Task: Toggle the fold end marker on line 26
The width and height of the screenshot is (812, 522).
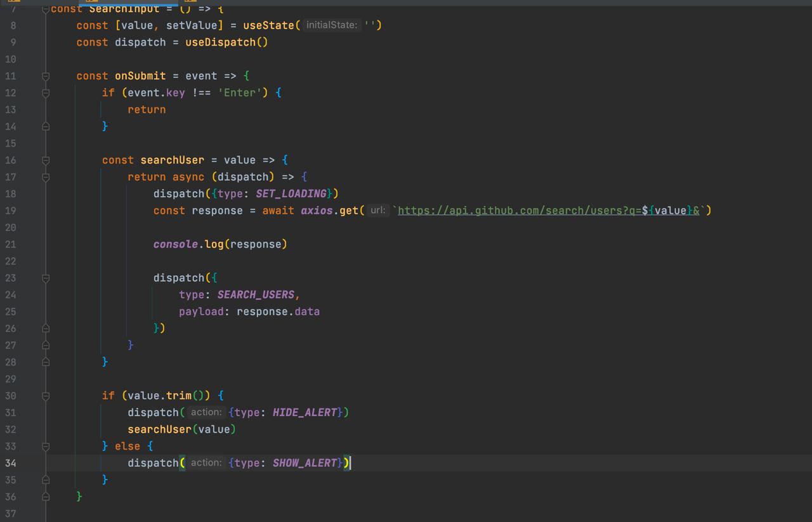Action: pos(46,328)
